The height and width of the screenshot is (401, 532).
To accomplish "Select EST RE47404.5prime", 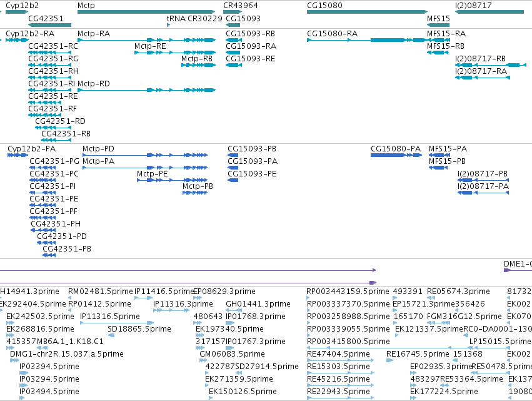I will [338, 354].
